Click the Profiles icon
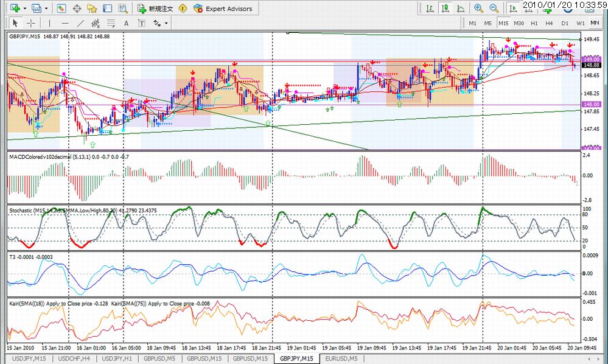This screenshot has width=608, height=364. click(37, 8)
